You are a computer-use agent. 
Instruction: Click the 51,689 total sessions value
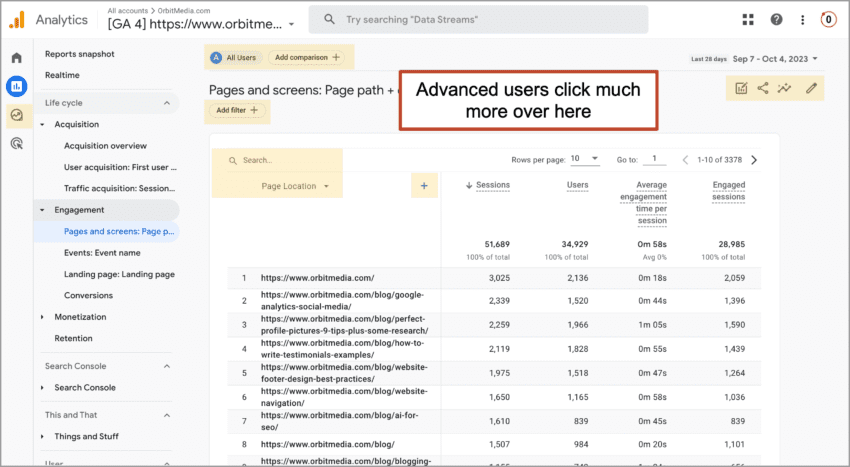pos(497,245)
